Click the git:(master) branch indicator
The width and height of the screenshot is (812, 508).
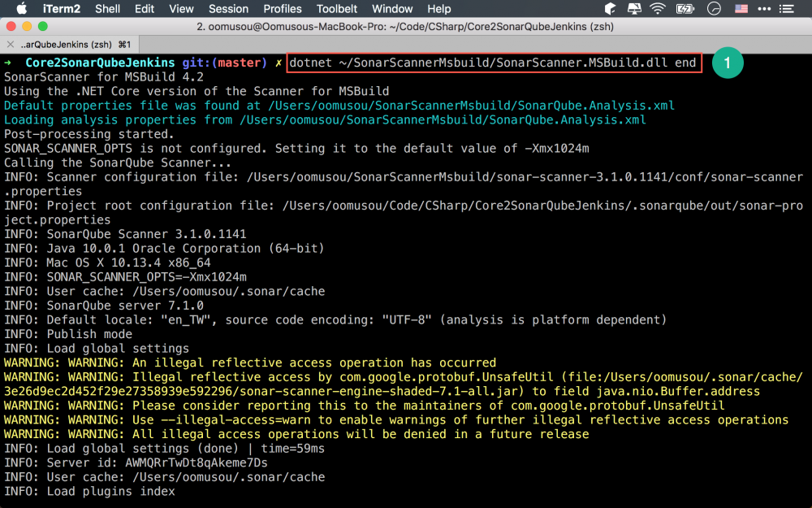(224, 63)
